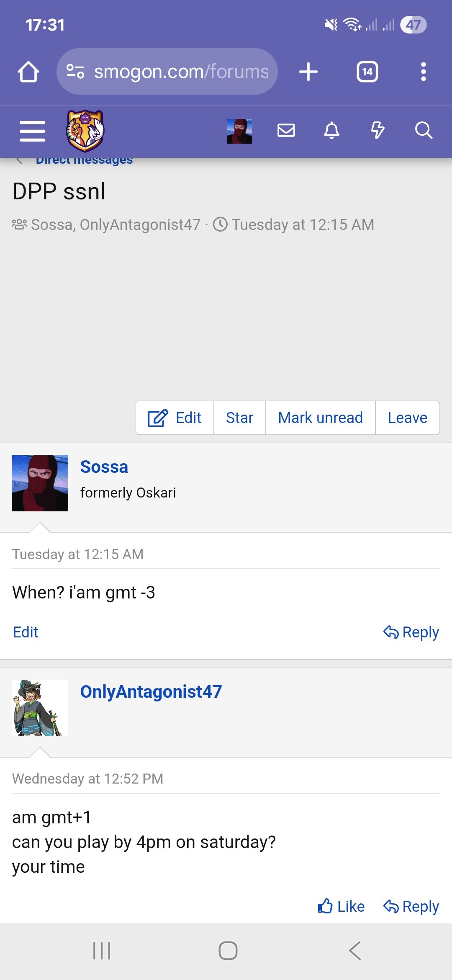
Task: Open the forum hamburger navigation menu
Action: (x=32, y=131)
